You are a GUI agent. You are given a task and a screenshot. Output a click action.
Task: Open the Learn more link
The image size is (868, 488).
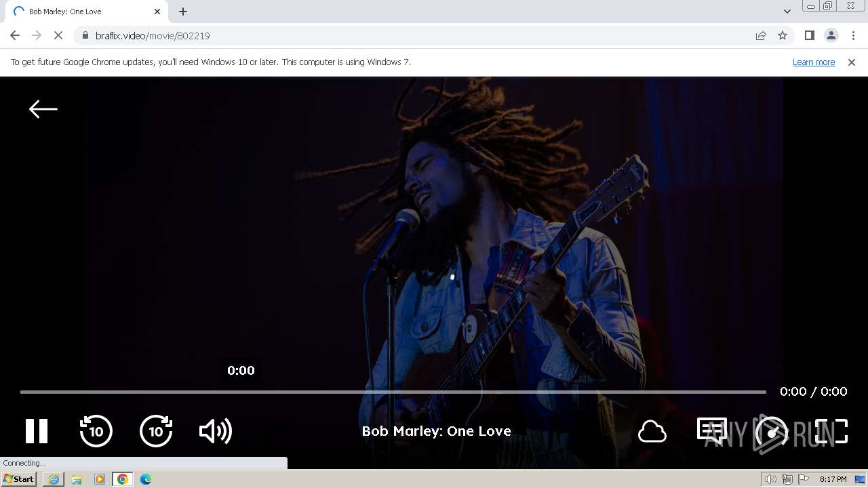814,62
